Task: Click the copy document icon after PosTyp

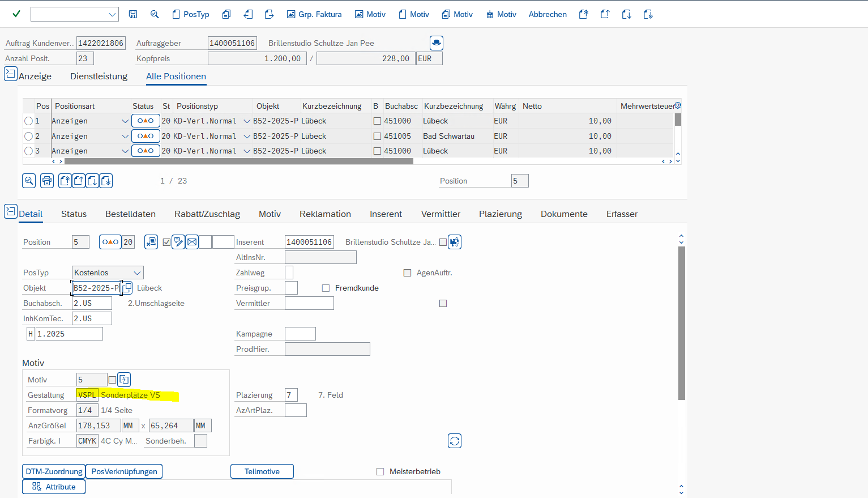Action: pyautogui.click(x=226, y=14)
